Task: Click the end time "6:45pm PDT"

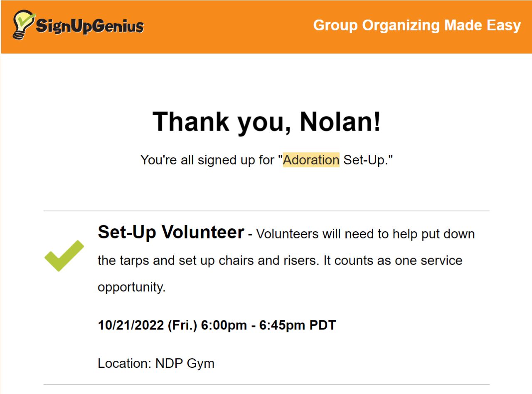Action: click(x=297, y=325)
